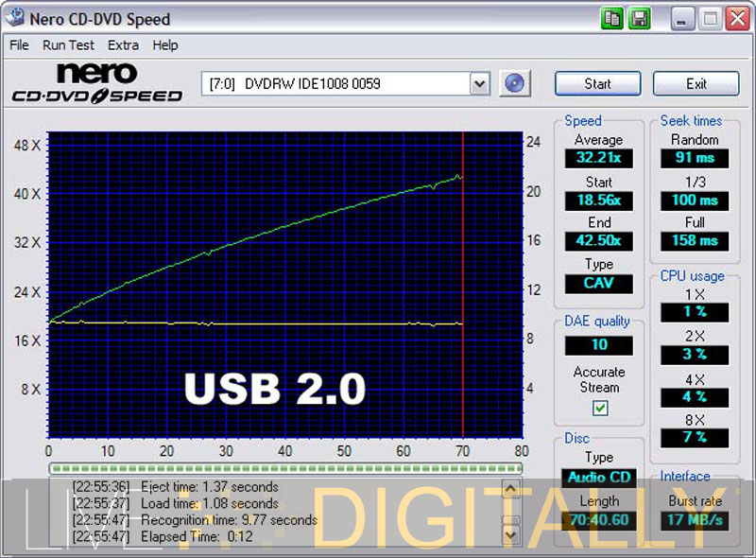756x558 pixels.
Task: Click the green copy-to-clipboard icon in title bar
Action: pyautogui.click(x=612, y=18)
